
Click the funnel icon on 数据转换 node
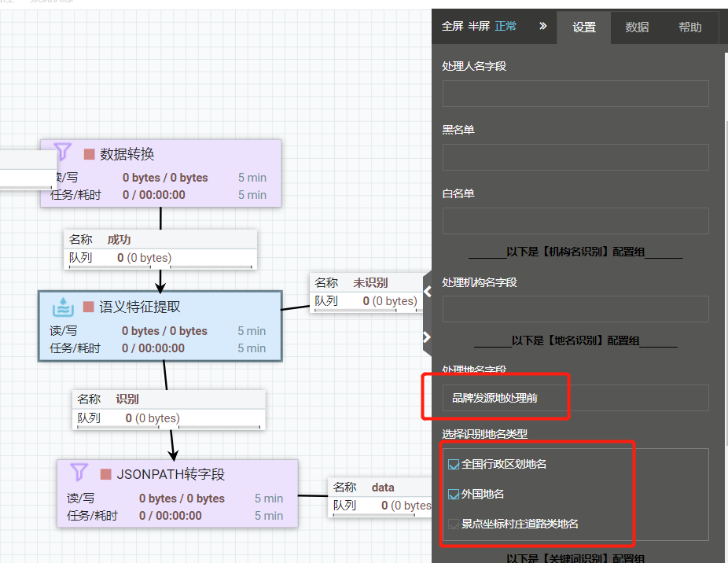[63, 152]
